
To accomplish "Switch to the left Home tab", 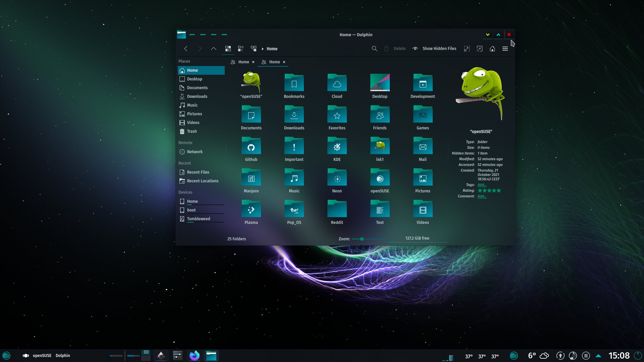I will 243,62.
